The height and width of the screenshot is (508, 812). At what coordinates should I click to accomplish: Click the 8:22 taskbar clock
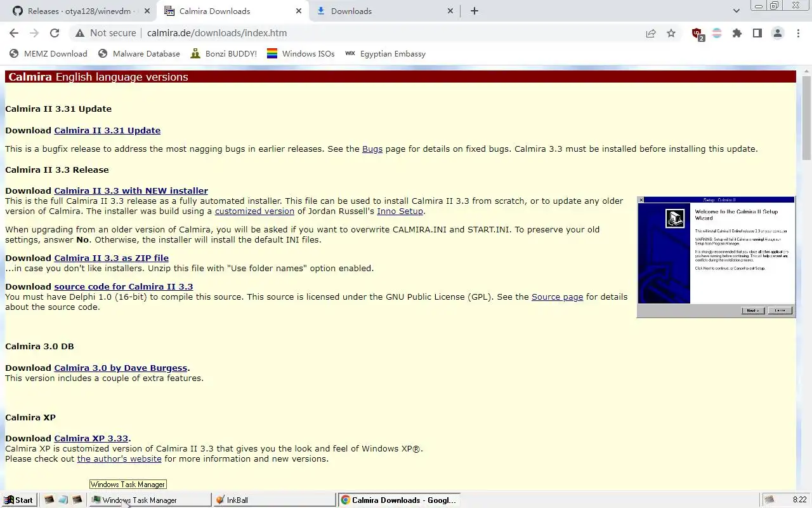[x=799, y=500]
